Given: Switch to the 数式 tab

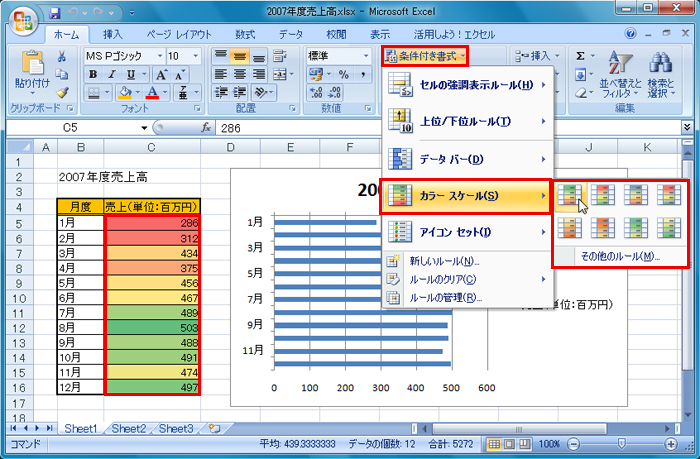Looking at the screenshot, I should coord(245,34).
